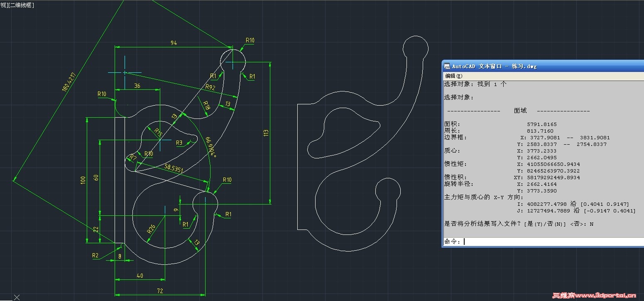
Task: Click centroid Y value 2662.0495
Action: (x=542, y=158)
